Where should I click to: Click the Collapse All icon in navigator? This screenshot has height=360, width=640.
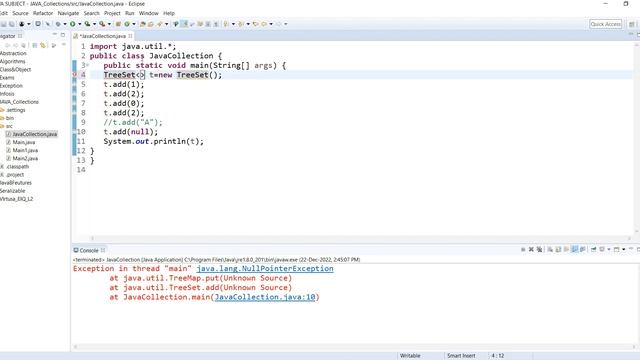point(35,45)
